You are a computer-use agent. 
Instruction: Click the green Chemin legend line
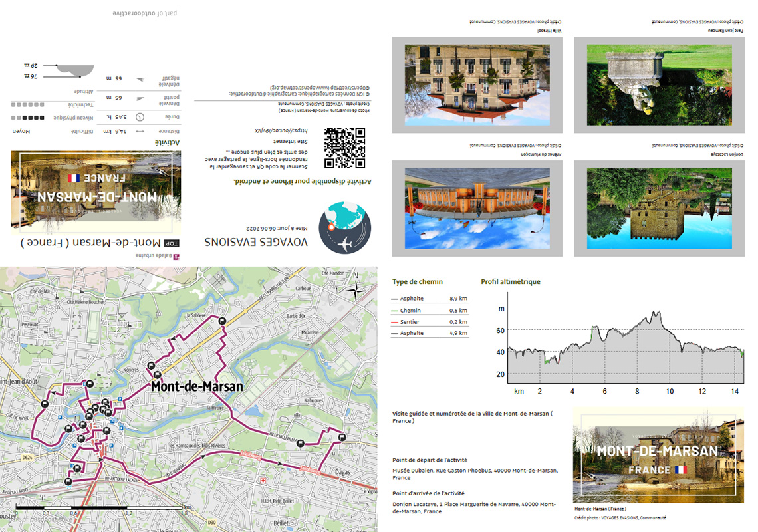pos(394,311)
